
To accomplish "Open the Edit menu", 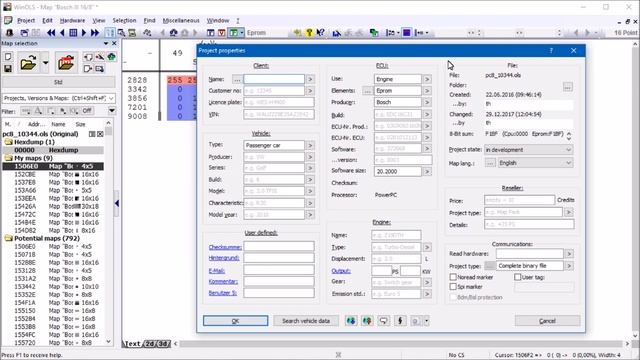I will click(x=47, y=20).
